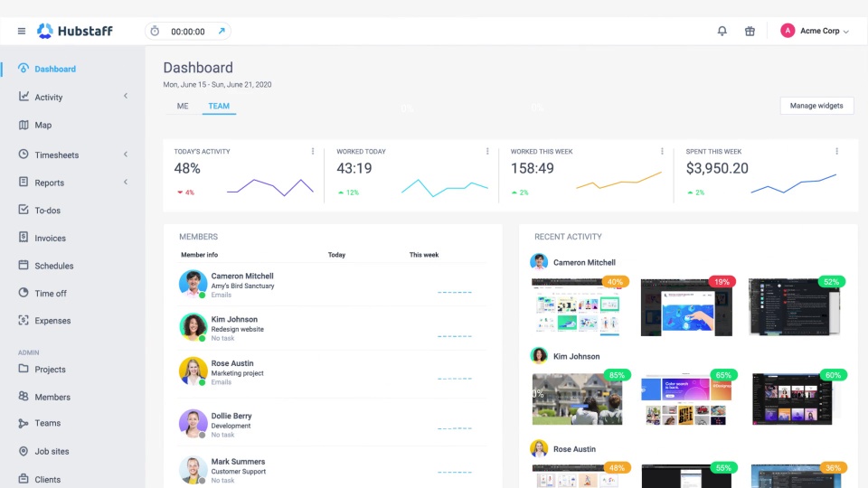Open the Acme Corp account dropdown
The image size is (868, 488).
[825, 31]
